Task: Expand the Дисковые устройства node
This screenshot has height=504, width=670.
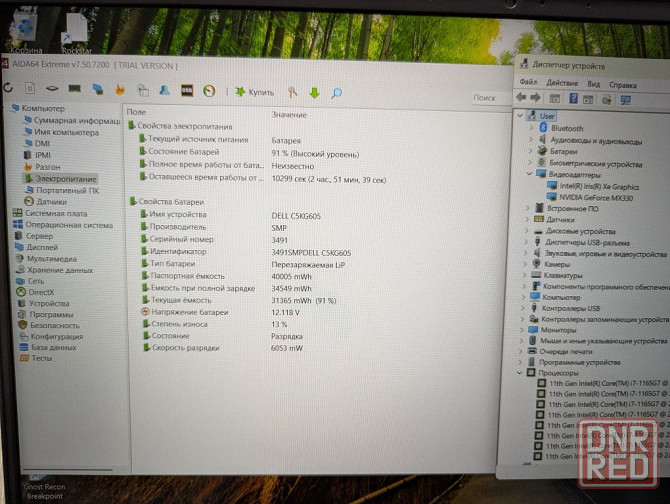Action: click(x=527, y=231)
